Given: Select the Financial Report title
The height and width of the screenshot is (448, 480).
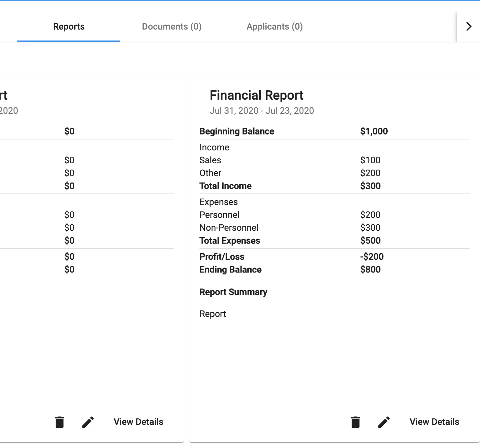Looking at the screenshot, I should click(x=256, y=95).
